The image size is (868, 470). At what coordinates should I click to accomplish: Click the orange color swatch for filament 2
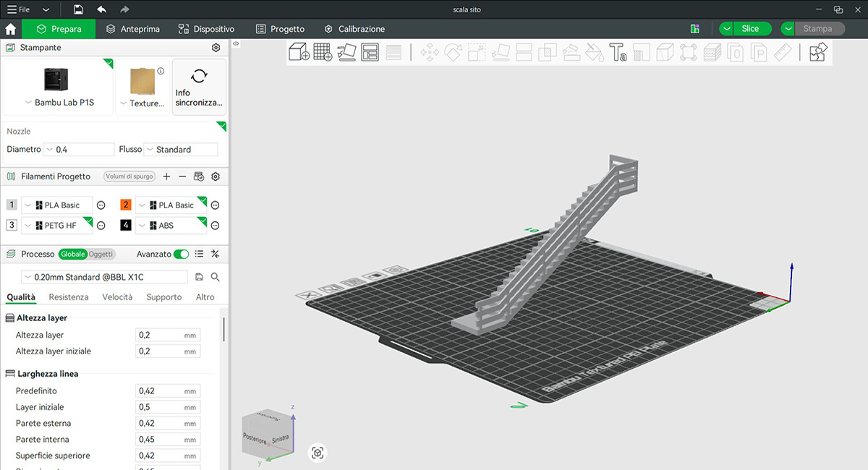pos(125,205)
